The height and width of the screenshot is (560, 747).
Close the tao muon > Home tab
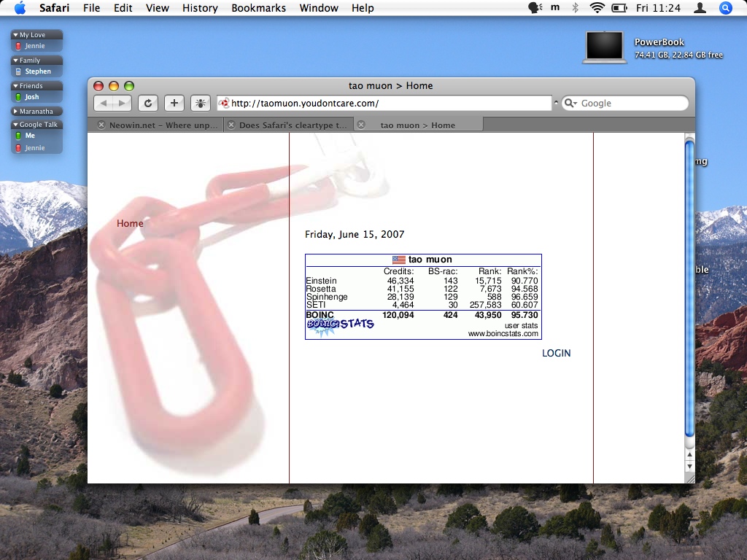click(361, 125)
